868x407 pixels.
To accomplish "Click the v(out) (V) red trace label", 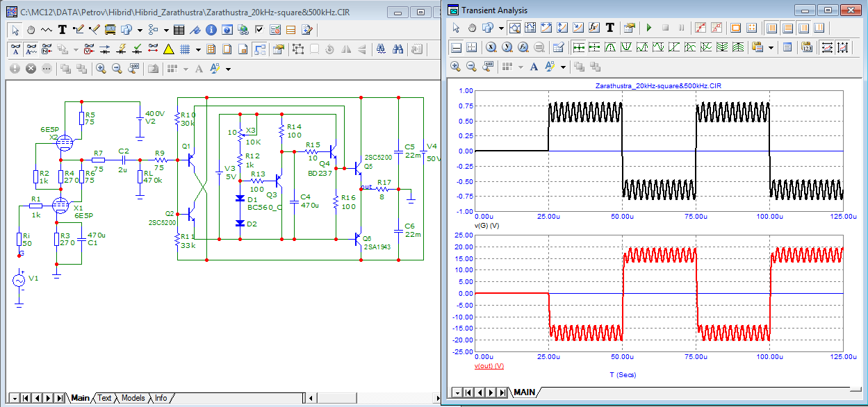I will click(489, 365).
